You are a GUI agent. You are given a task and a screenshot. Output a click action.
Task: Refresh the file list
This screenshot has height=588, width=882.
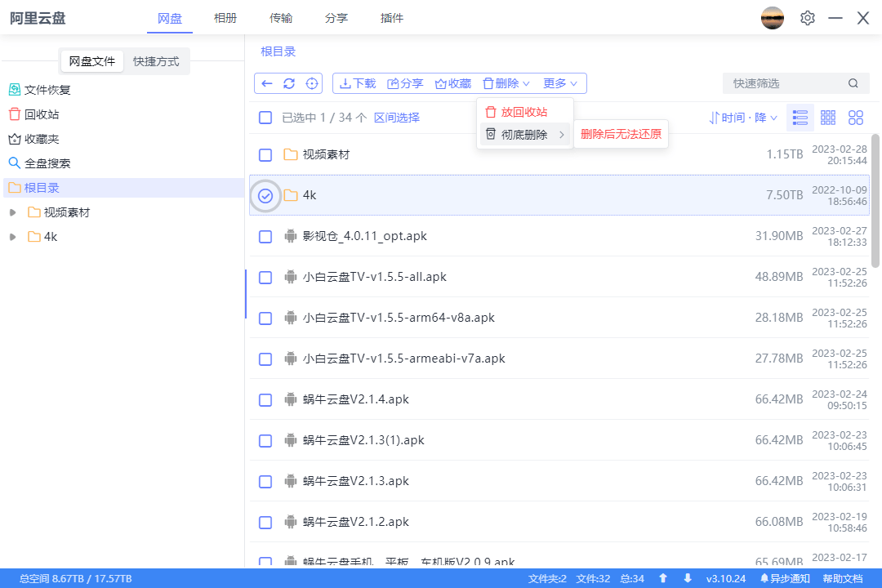[288, 82]
